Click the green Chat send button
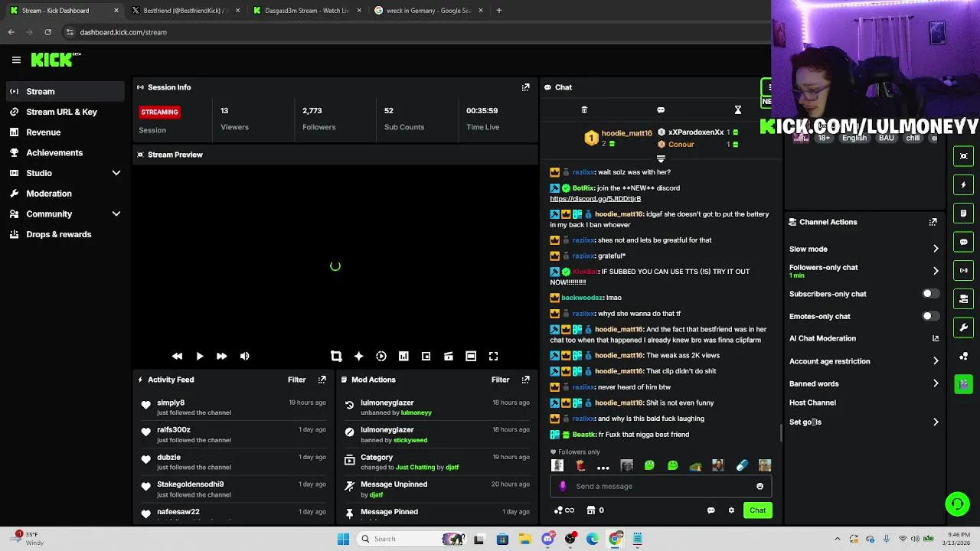 click(x=757, y=510)
